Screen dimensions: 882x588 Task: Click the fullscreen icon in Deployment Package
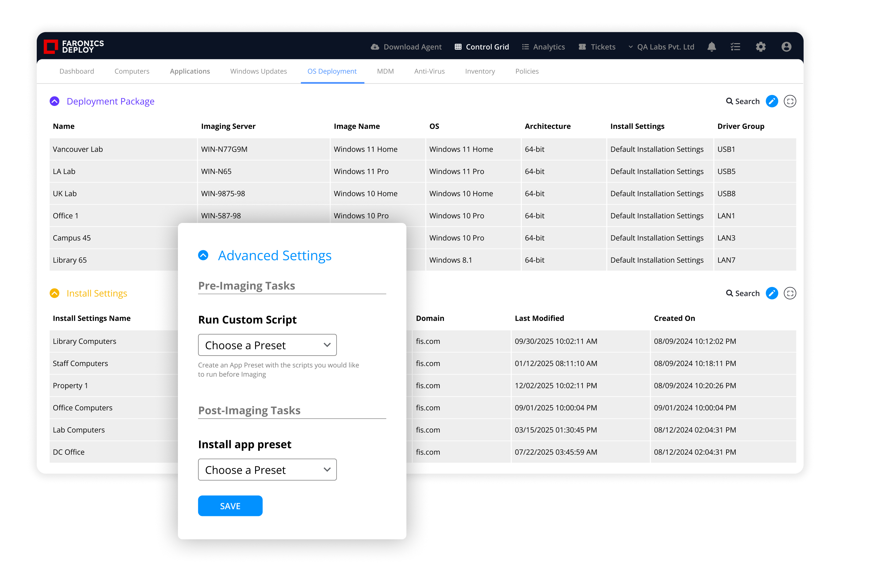coord(790,101)
